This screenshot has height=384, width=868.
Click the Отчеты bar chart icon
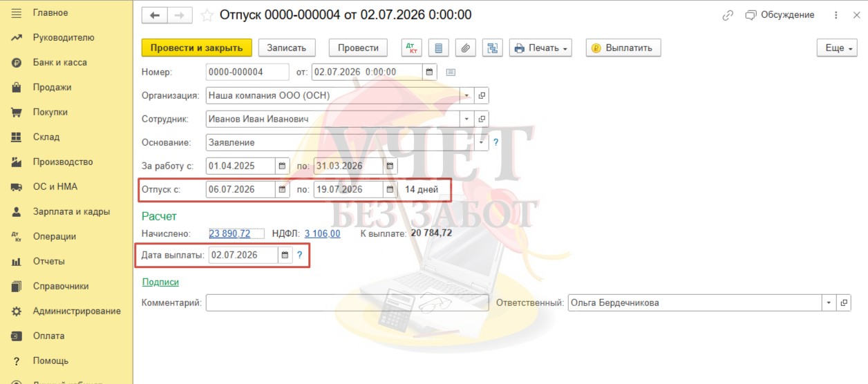point(17,262)
